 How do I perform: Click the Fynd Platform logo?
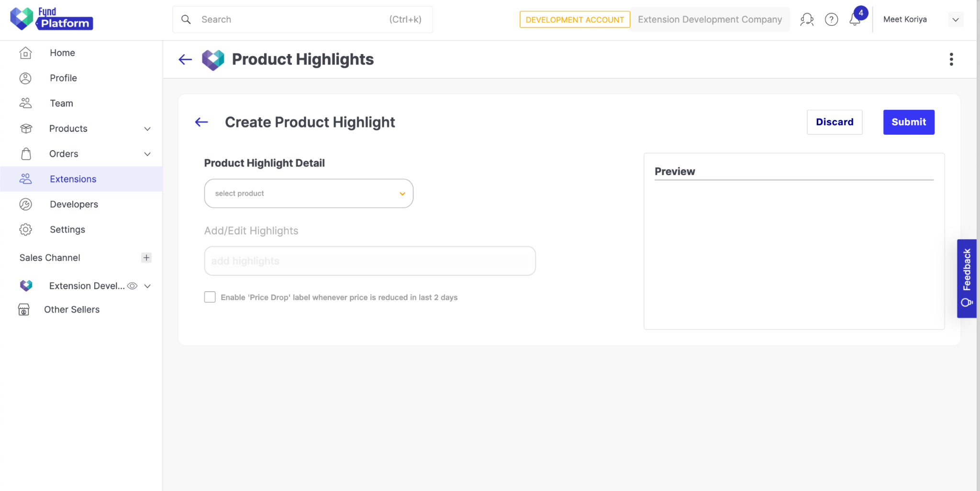(52, 19)
